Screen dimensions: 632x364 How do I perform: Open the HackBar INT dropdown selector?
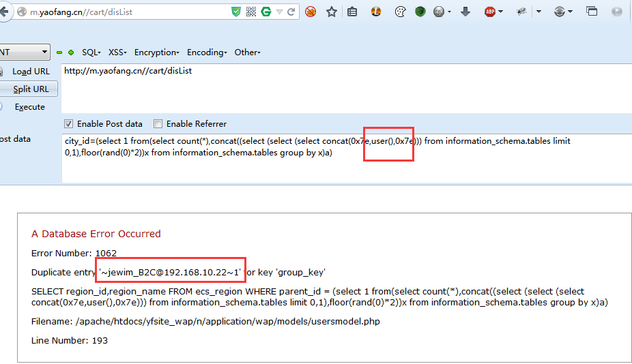pyautogui.click(x=25, y=52)
